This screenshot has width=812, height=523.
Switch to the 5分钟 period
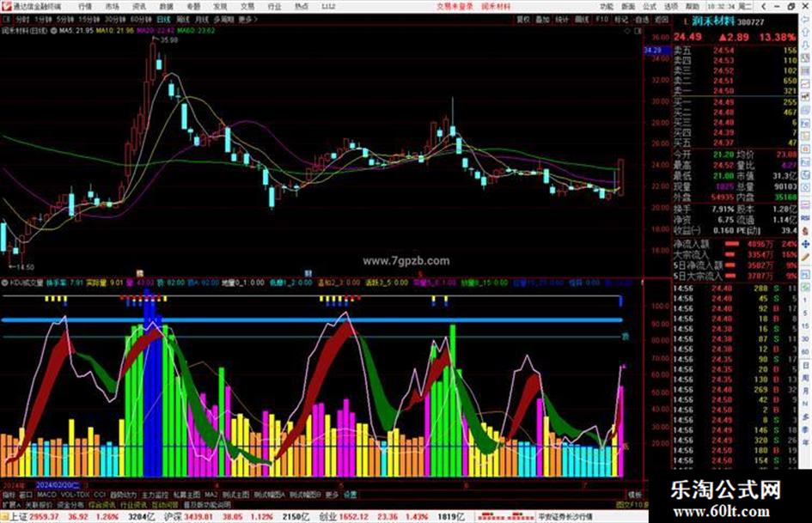click(x=66, y=19)
